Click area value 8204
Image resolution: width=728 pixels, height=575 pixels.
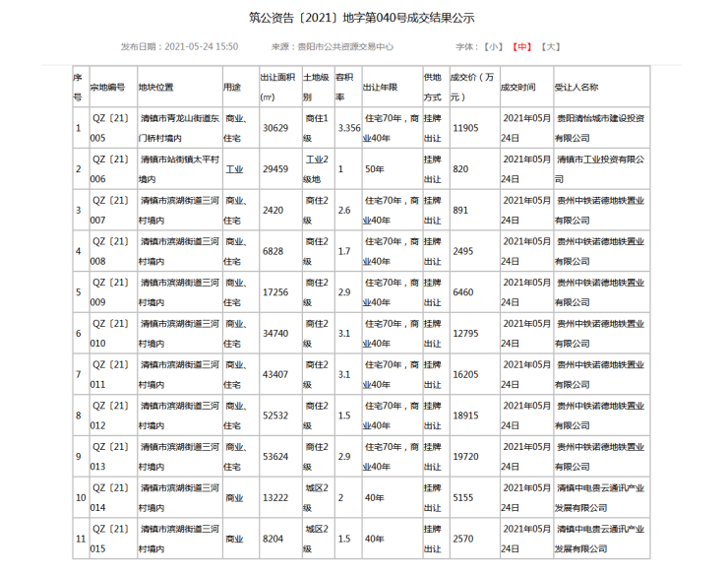pyautogui.click(x=273, y=539)
